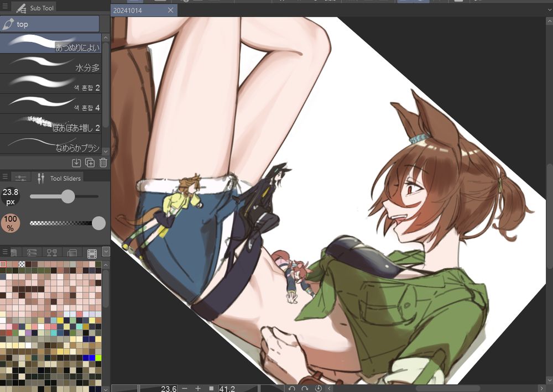
Task: Click the horizontal scrollbar right arrow
Action: pyautogui.click(x=542, y=388)
